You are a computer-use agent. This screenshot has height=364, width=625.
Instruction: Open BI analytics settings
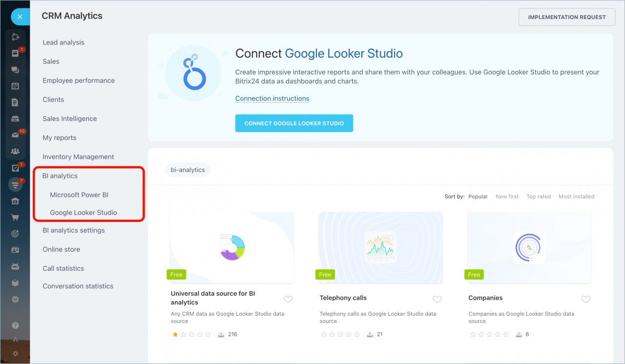pyautogui.click(x=74, y=230)
